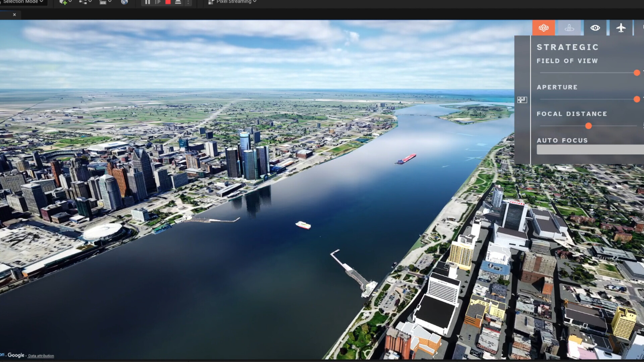Open the Cinematics toolbar icon

[x=102, y=3]
